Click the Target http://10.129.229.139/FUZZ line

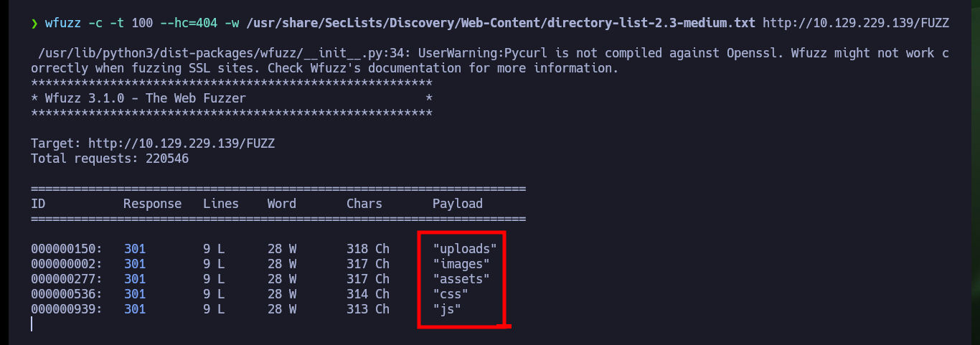(153, 143)
